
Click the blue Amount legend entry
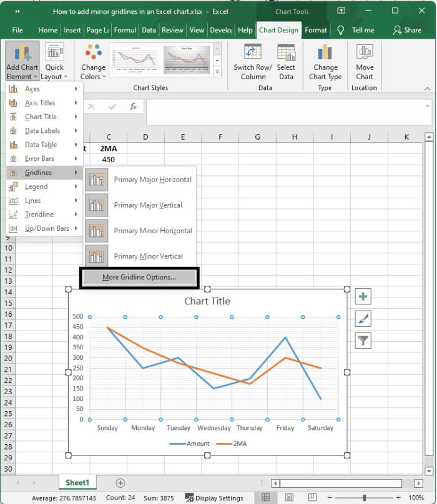point(190,443)
